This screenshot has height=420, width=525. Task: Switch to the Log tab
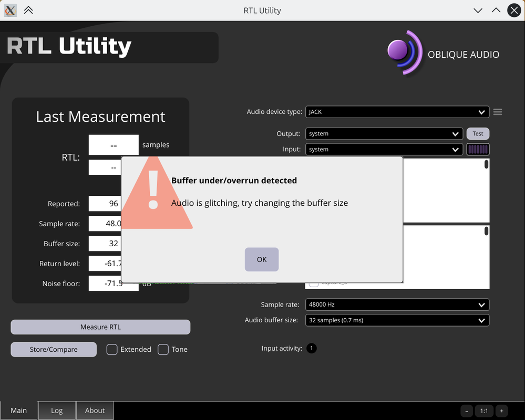pos(57,411)
